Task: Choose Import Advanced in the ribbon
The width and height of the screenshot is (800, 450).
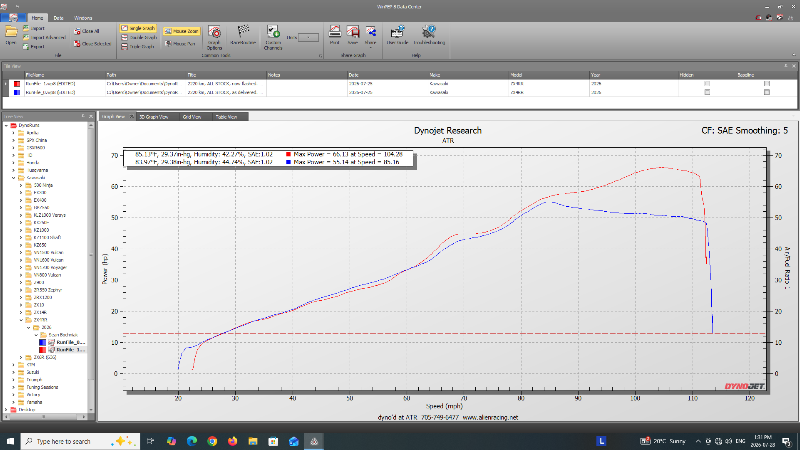Action: coord(44,37)
